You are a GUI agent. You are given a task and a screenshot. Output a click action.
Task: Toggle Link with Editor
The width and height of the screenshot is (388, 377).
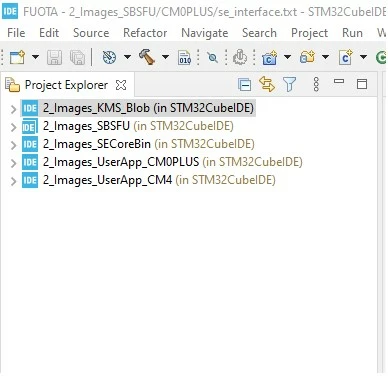[267, 84]
